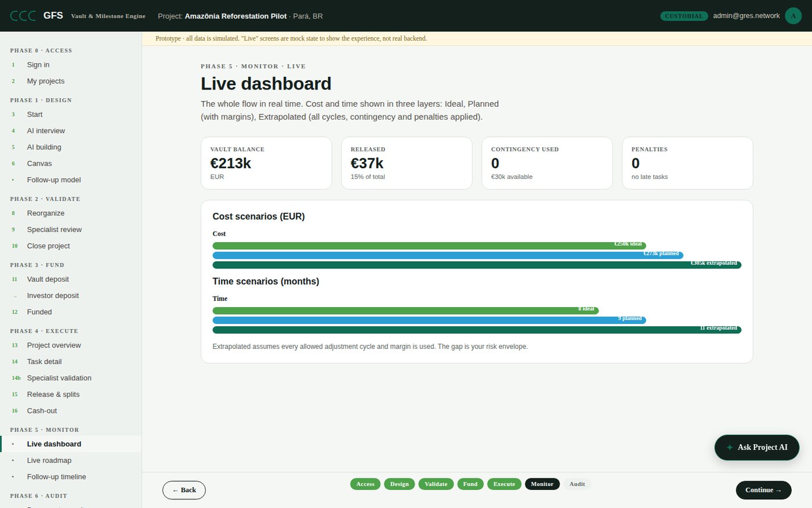This screenshot has width=812, height=508.
Task: Go to Reorganize step
Action: click(x=71, y=213)
